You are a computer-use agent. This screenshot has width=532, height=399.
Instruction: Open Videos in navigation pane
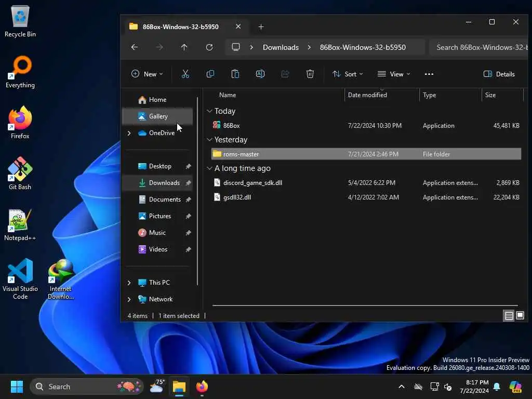(x=157, y=249)
